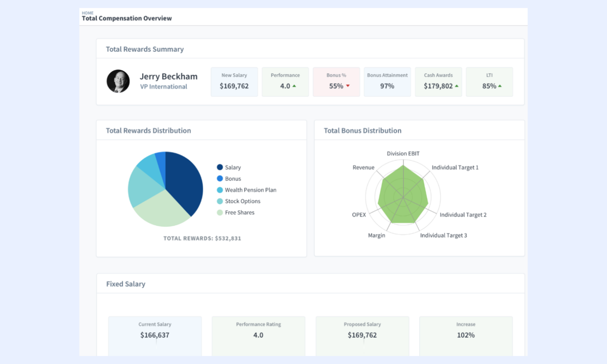
Task: Click the green radar chart polygon
Action: pos(403,196)
